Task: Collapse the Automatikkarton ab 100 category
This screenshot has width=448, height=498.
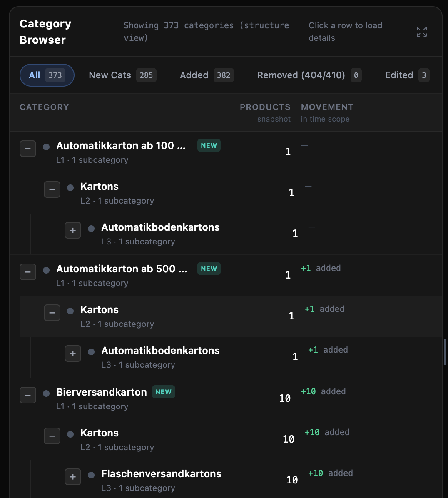Action: pyautogui.click(x=28, y=148)
